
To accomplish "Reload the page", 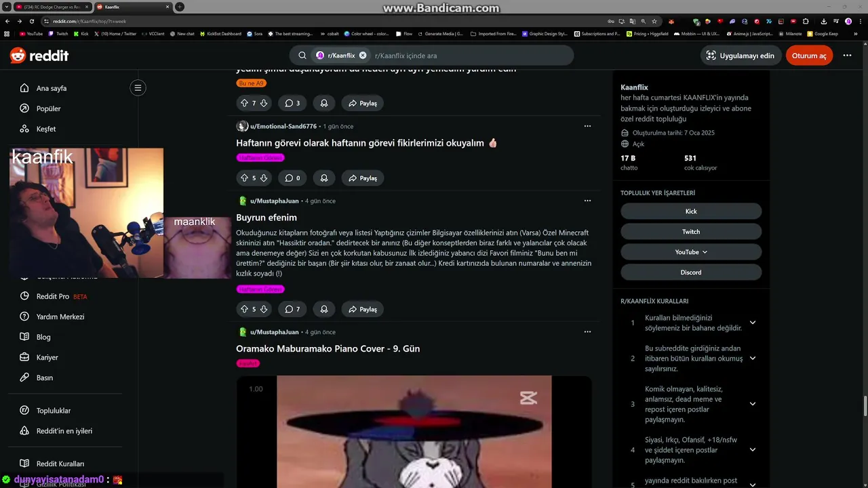I will pyautogui.click(x=32, y=21).
